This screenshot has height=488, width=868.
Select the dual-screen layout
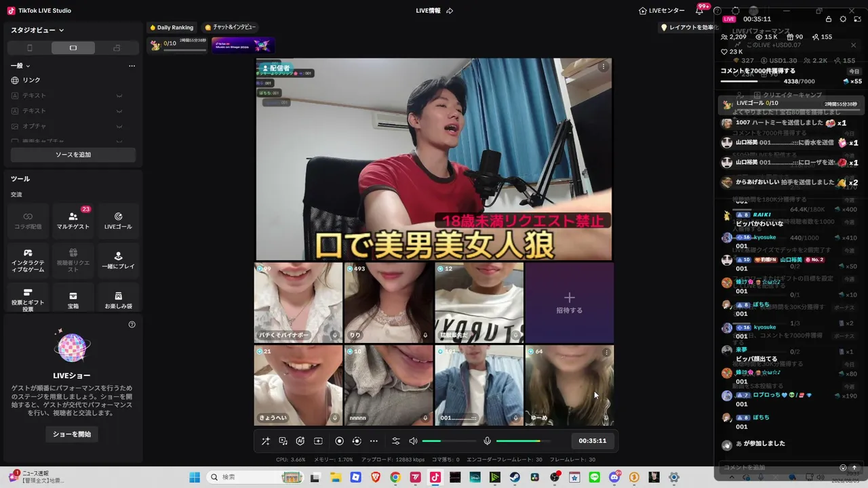[117, 48]
